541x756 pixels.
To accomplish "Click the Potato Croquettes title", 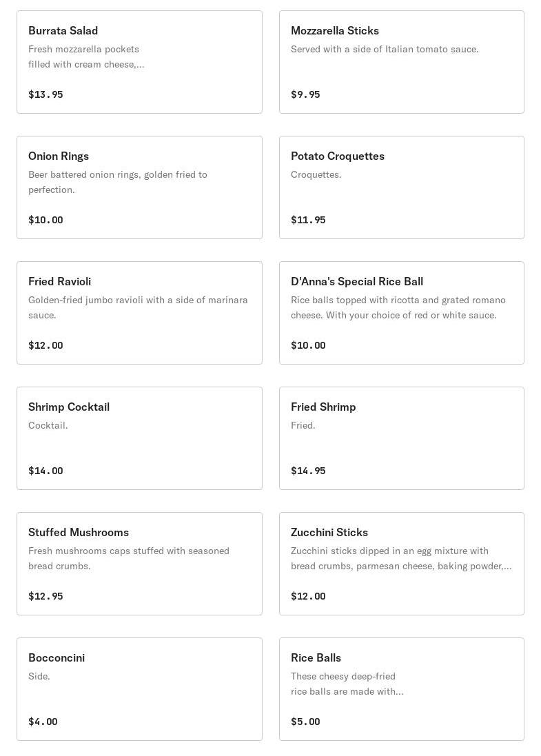I will pyautogui.click(x=338, y=156).
